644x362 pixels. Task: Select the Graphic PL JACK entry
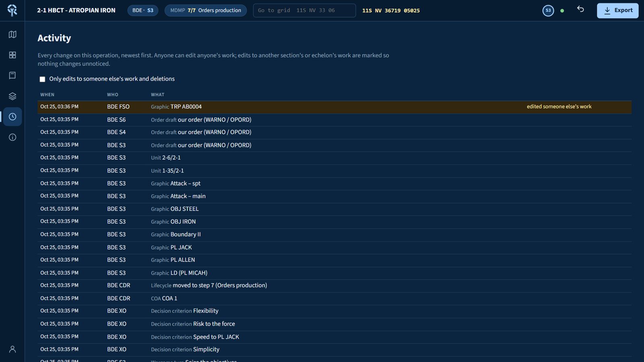pyautogui.click(x=334, y=247)
